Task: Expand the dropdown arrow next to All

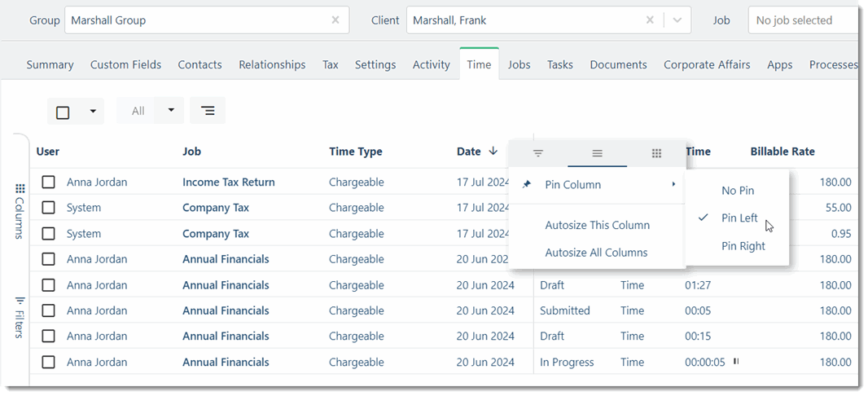Action: [171, 110]
